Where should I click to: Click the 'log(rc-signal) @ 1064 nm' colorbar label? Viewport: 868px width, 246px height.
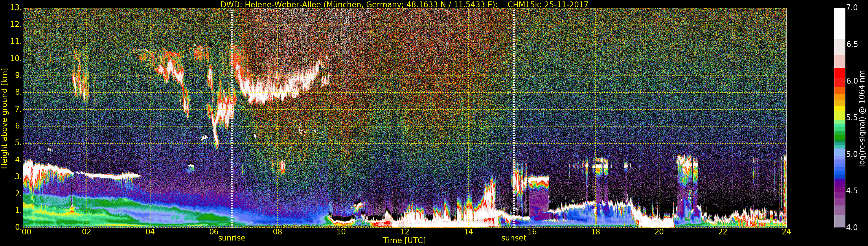862,118
